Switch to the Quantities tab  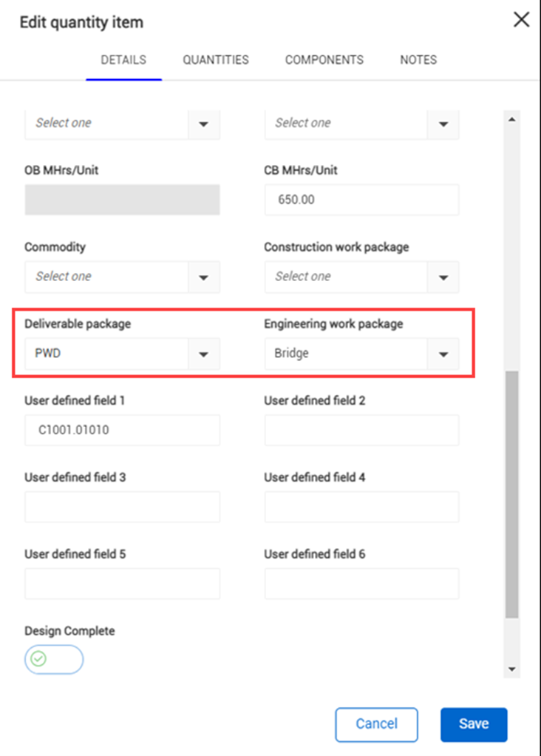216,60
